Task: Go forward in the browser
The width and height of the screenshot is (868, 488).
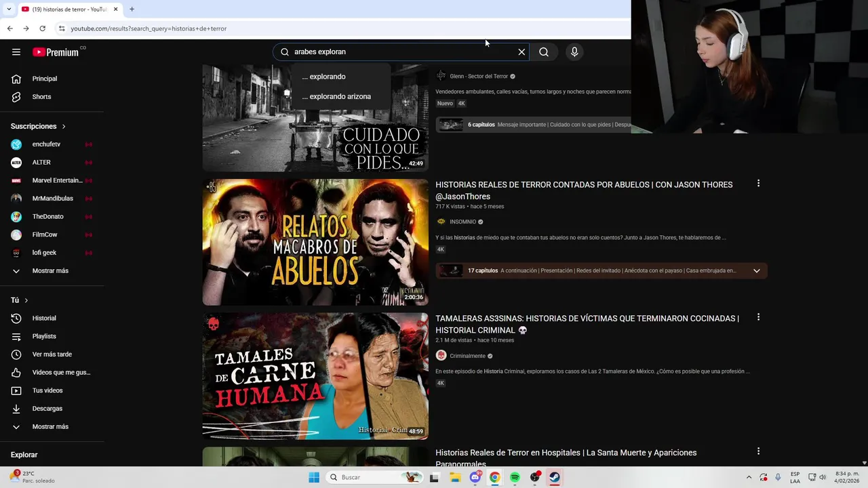Action: pyautogui.click(x=26, y=28)
